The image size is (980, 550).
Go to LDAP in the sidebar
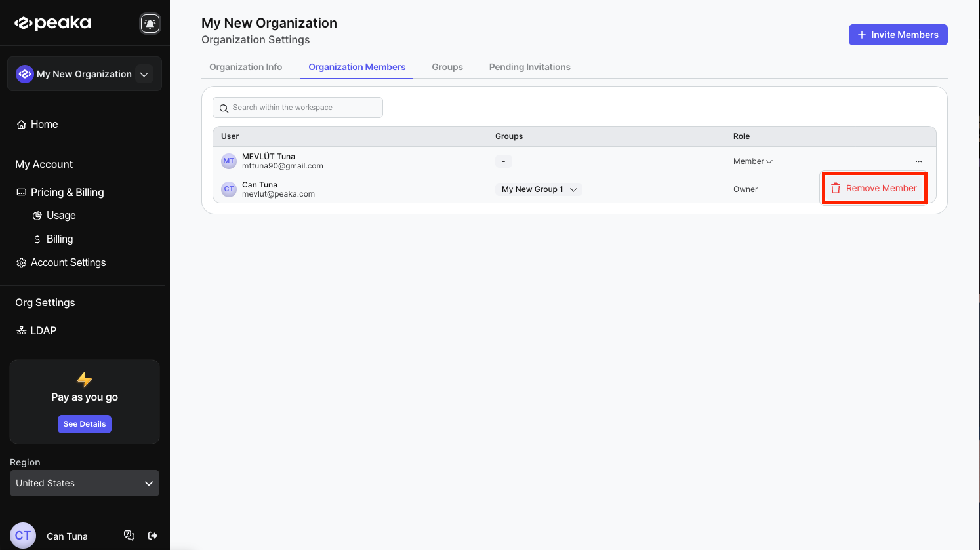(43, 330)
